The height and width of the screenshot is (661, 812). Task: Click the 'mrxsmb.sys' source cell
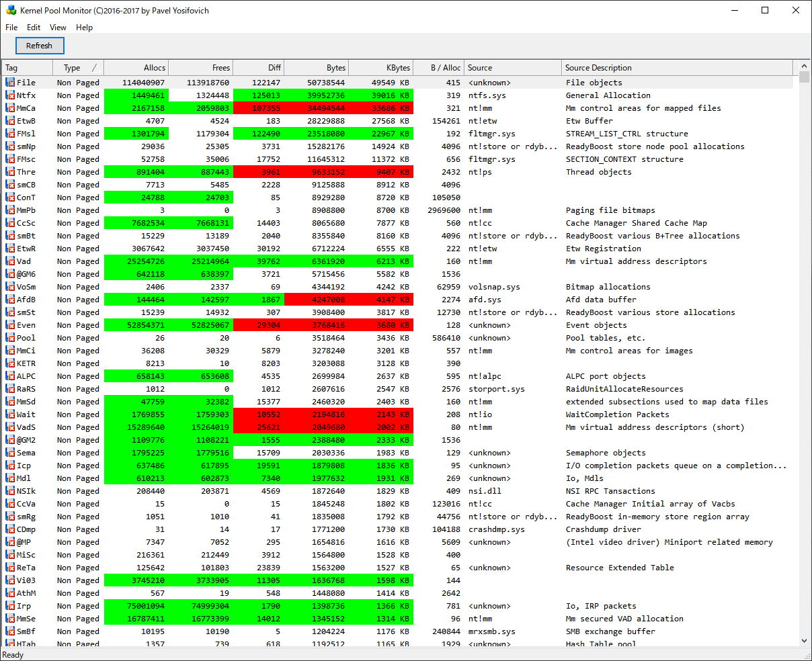point(492,631)
